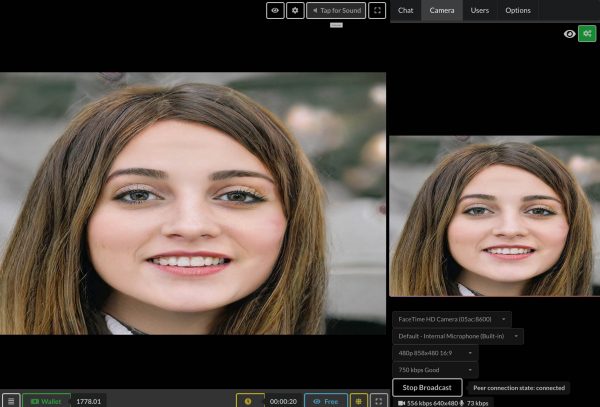The height and width of the screenshot is (407, 600).
Task: Open 480p 858x480 resolution dropdown
Action: tap(435, 353)
